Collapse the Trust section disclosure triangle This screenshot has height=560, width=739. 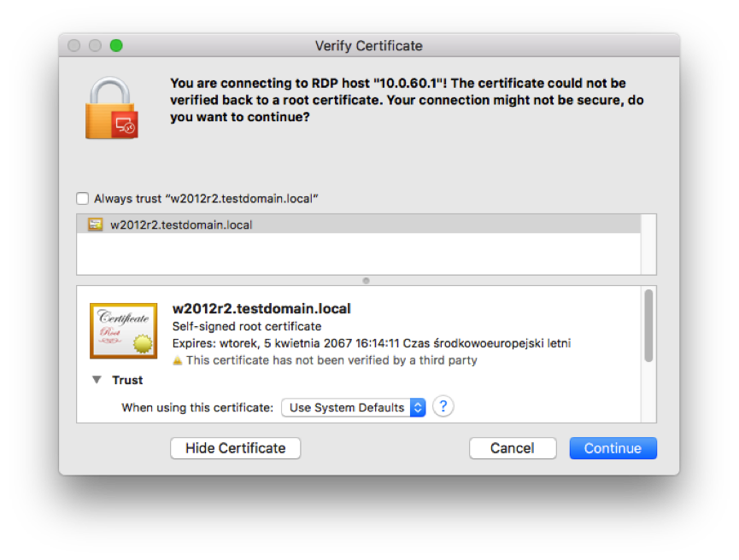[x=97, y=380]
